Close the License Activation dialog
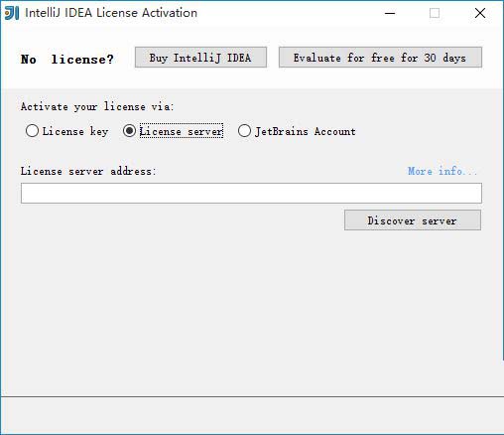Screen dimensions: 504x435 tap(480, 13)
